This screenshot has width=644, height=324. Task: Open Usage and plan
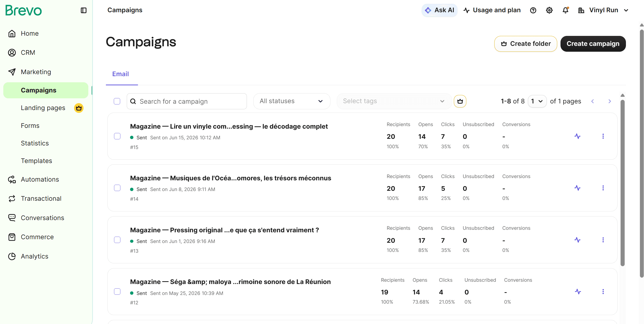[492, 10]
